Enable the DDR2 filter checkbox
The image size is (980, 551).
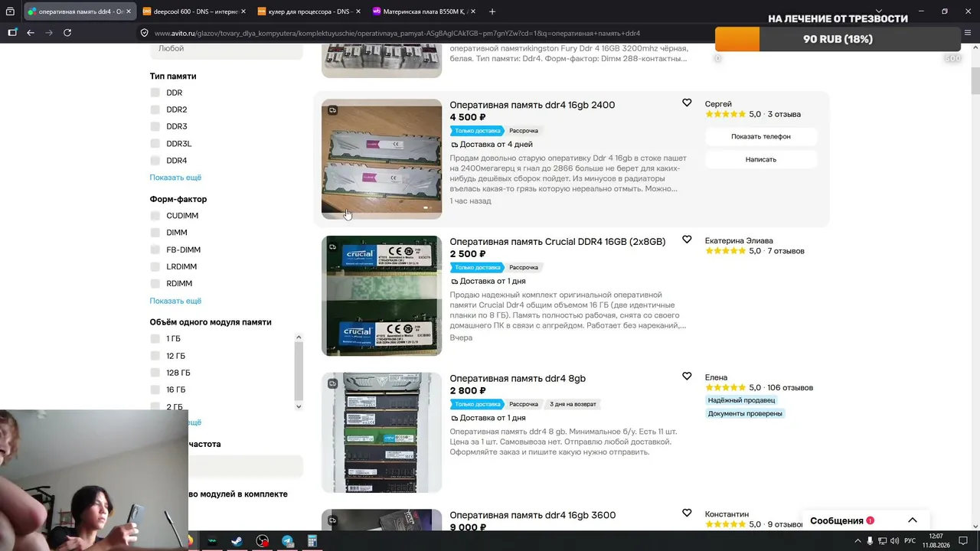tap(155, 109)
